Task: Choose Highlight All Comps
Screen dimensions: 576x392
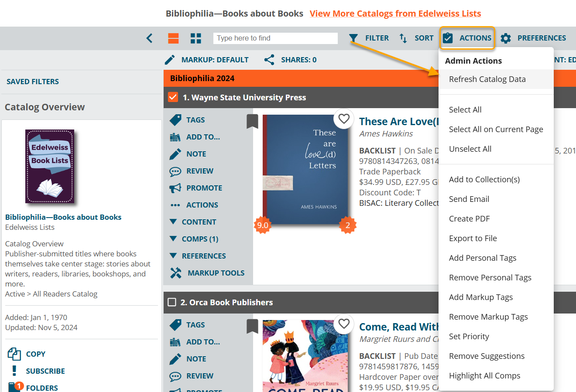Action: click(496, 376)
